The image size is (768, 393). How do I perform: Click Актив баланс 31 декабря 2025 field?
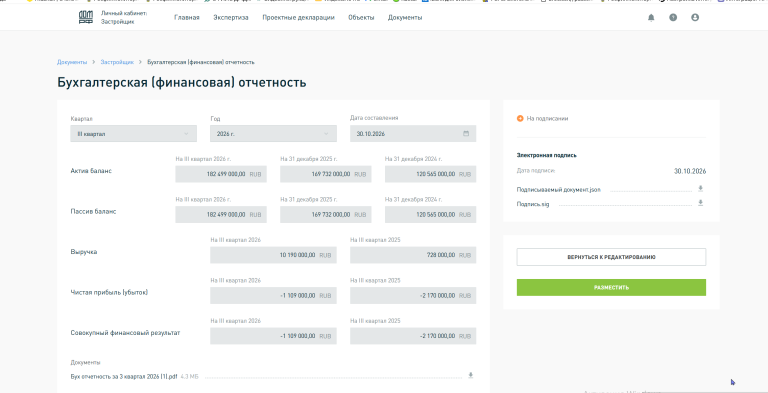pos(326,174)
